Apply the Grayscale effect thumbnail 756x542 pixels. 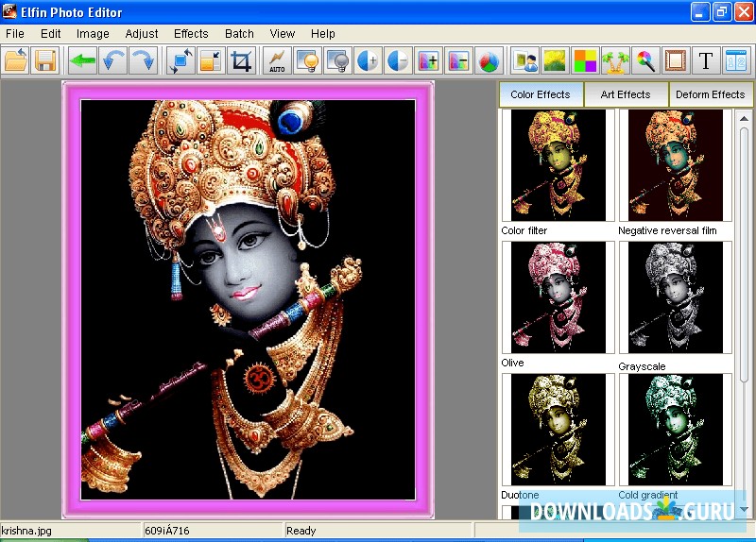675,297
